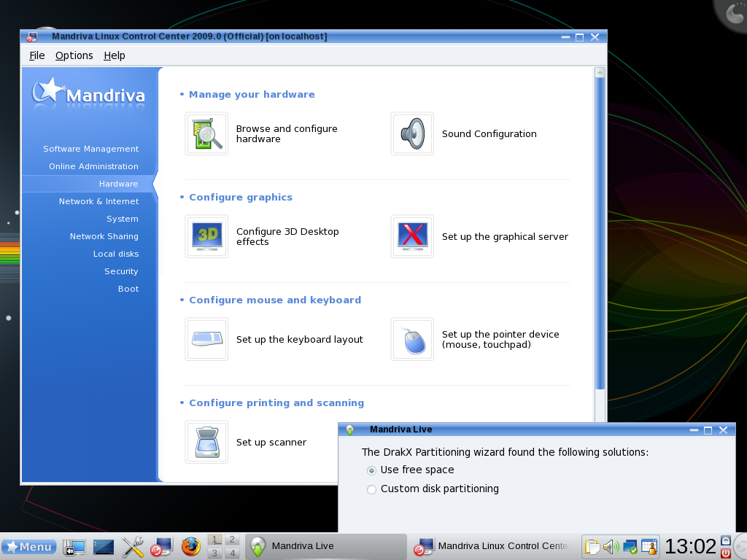The width and height of the screenshot is (747, 560).
Task: Switch to virtual desktop 3
Action: click(x=215, y=553)
